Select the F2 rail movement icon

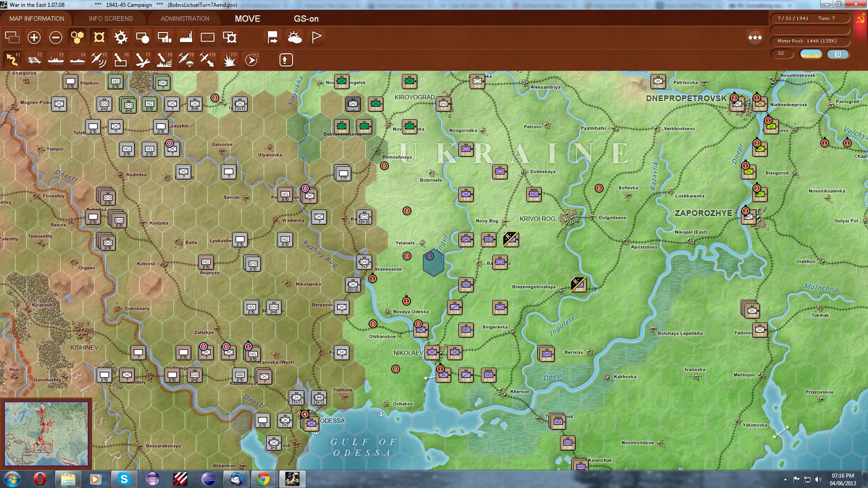coord(34,60)
